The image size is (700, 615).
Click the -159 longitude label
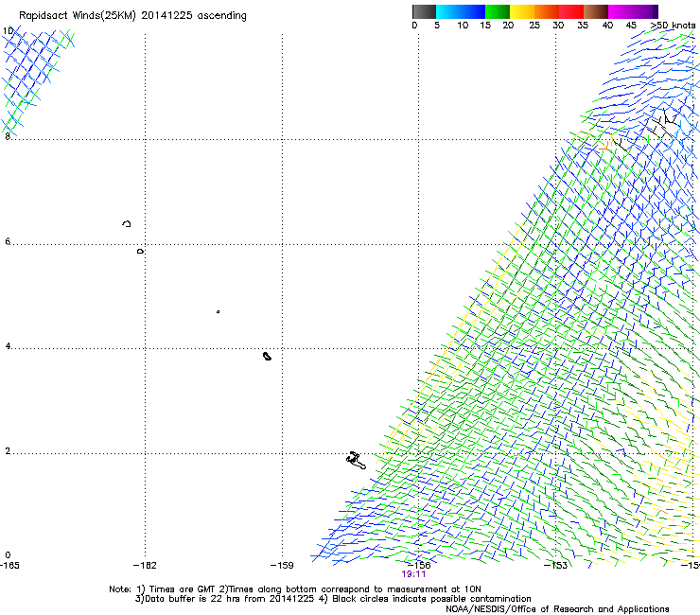(x=282, y=566)
